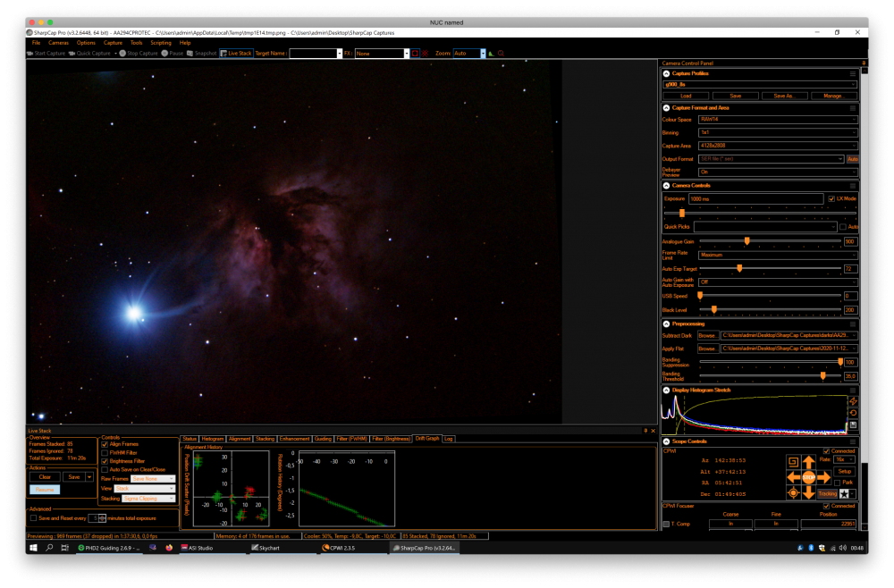Viewport: 894px width, 588px height.
Task: Click the orange STOP scope button
Action: [x=808, y=477]
